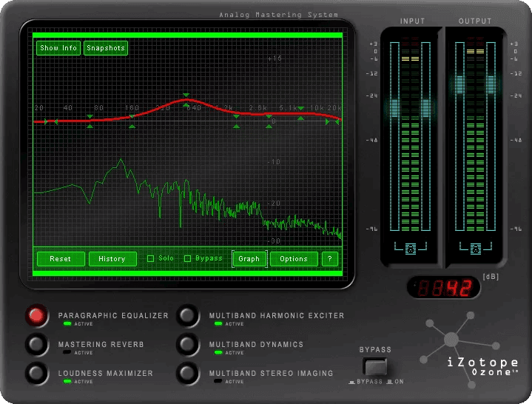Click the "-10" spectrum scale label
The width and height of the screenshot is (532, 404).
click(x=275, y=162)
